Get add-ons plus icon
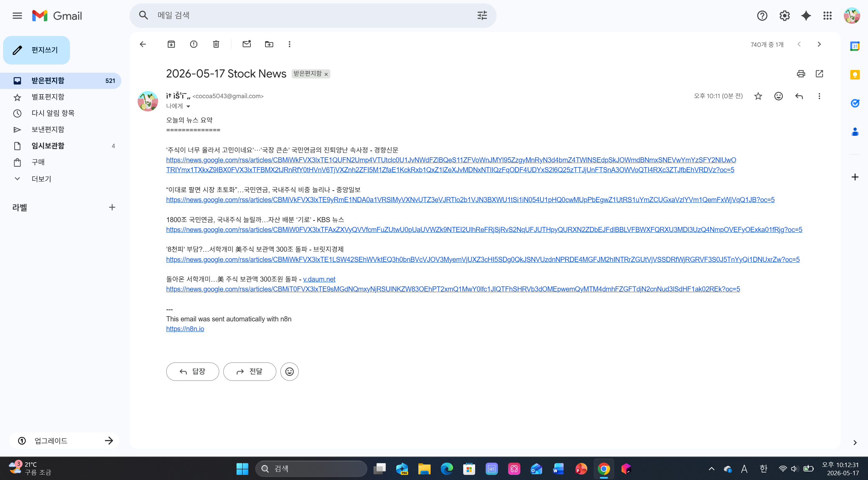Image resolution: width=868 pixels, height=480 pixels. (x=855, y=177)
